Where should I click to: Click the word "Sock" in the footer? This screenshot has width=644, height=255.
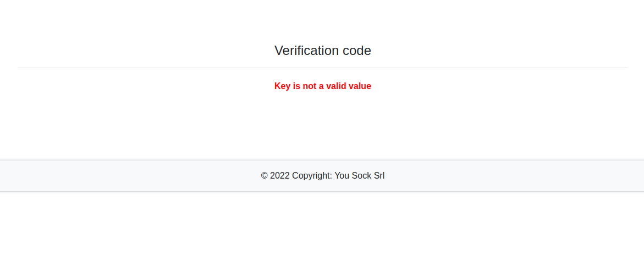click(362, 176)
